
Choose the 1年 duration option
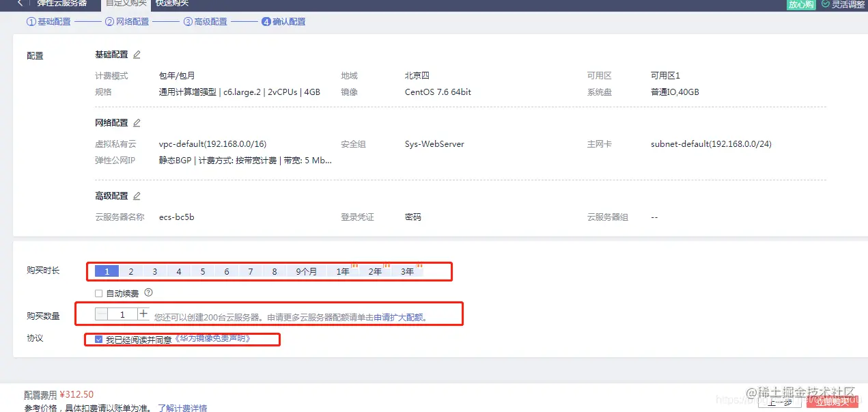(x=343, y=271)
